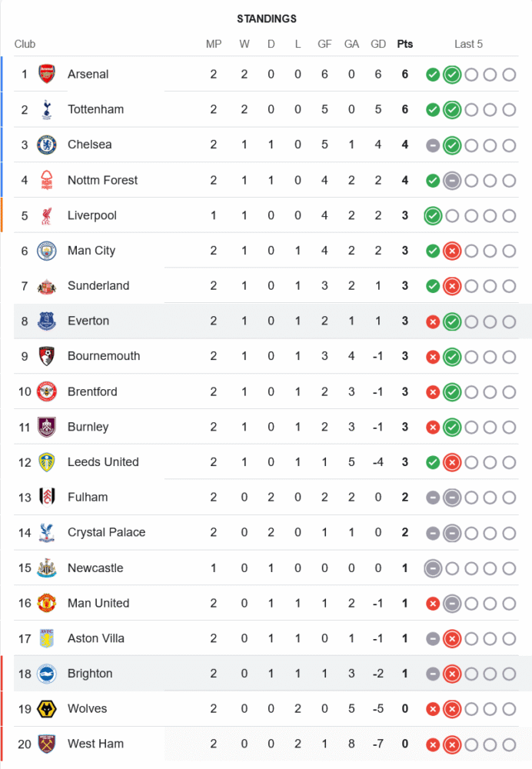Click the Newcastle club crest icon
Image resolution: width=532 pixels, height=769 pixels.
pyautogui.click(x=47, y=568)
